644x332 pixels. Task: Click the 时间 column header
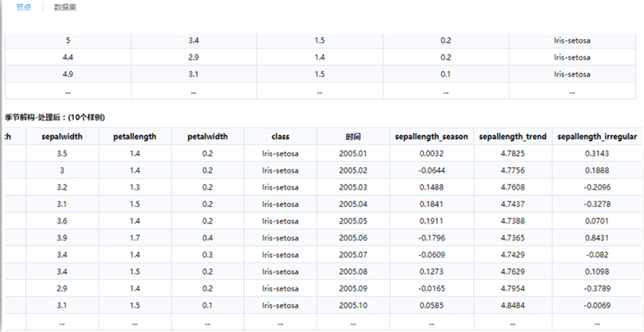(353, 136)
